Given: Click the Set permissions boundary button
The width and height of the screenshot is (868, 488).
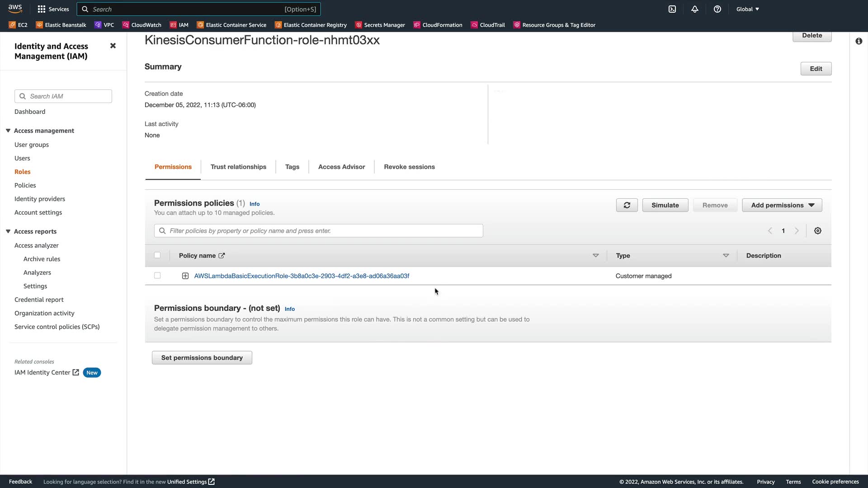Looking at the screenshot, I should coord(202,358).
